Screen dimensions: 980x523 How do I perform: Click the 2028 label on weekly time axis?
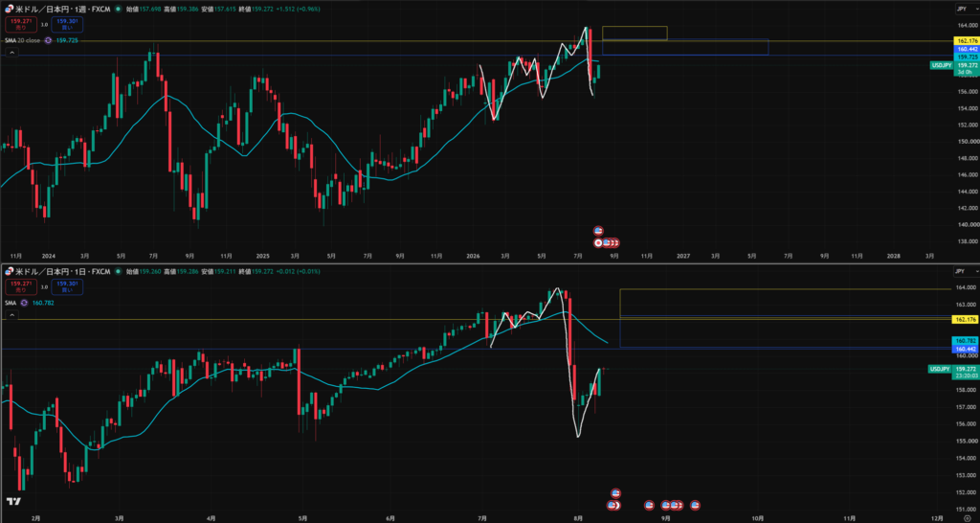[x=895, y=256]
